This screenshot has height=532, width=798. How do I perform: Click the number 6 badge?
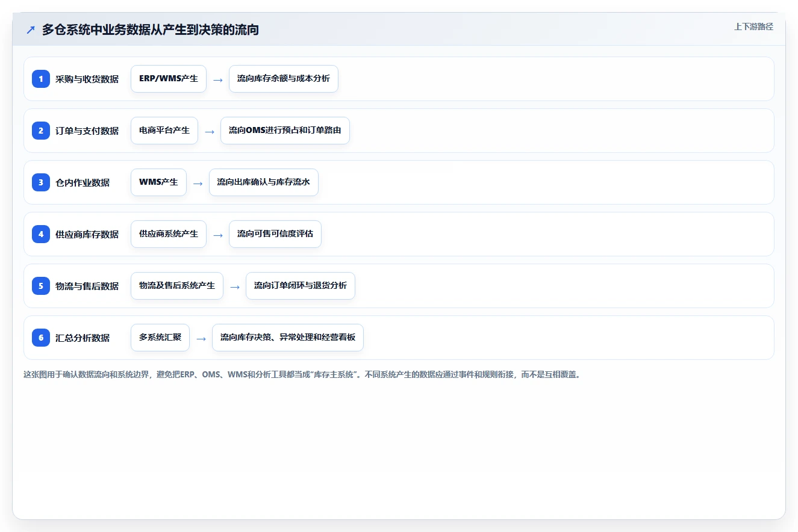(41, 338)
